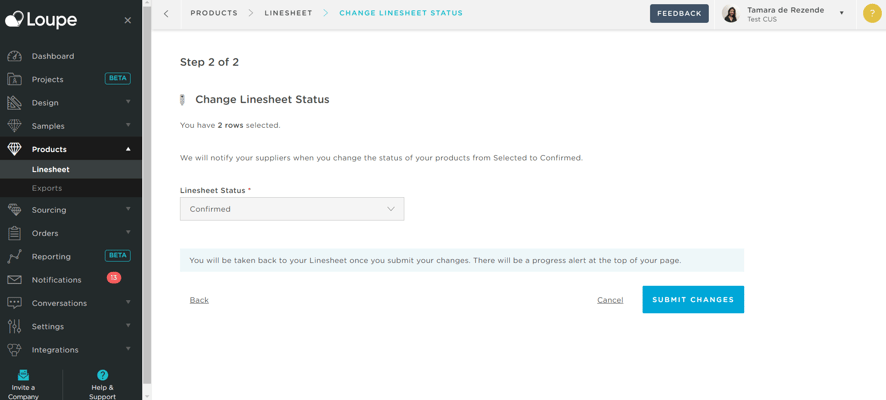
Task: Expand the Settings menu arrow
Action: coord(128,325)
